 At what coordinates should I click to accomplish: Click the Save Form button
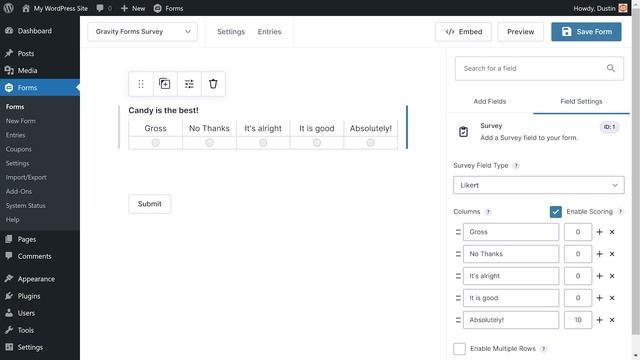tap(586, 32)
